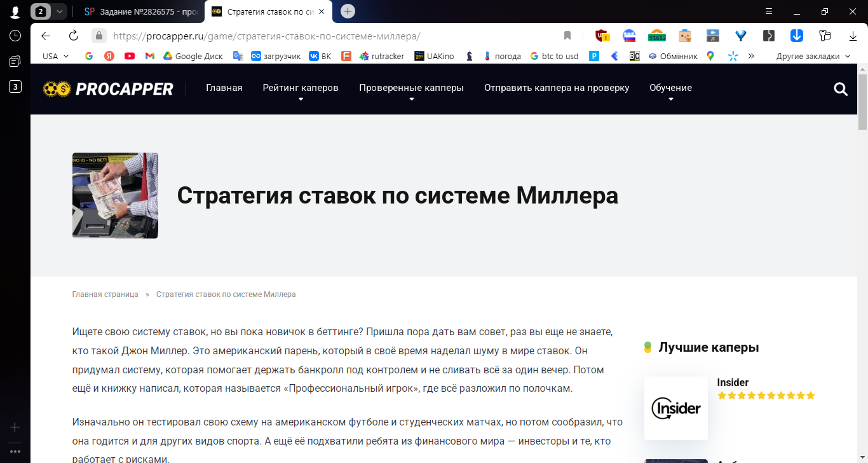Viewport: 868px width, 463px height.
Task: Open the Главная navigation item
Action: click(x=224, y=88)
